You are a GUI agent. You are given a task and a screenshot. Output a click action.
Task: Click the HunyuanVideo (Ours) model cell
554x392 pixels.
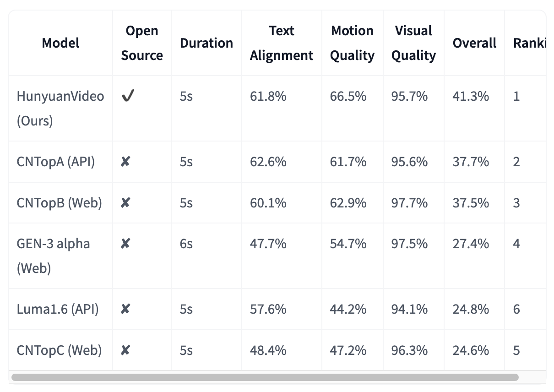60,109
